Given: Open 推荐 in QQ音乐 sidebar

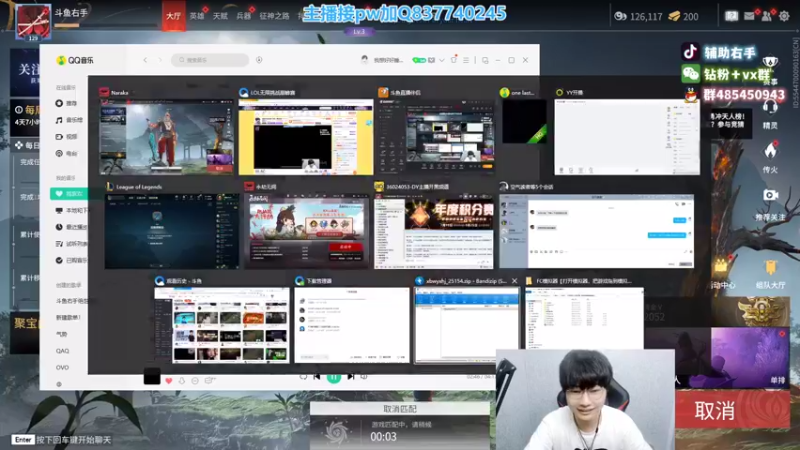Looking at the screenshot, I should (x=66, y=103).
